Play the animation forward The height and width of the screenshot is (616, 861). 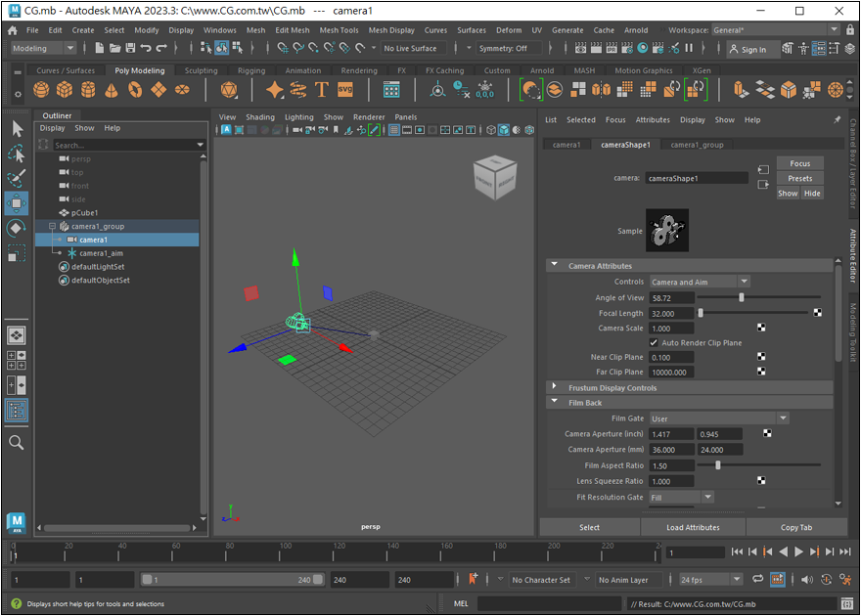(799, 551)
